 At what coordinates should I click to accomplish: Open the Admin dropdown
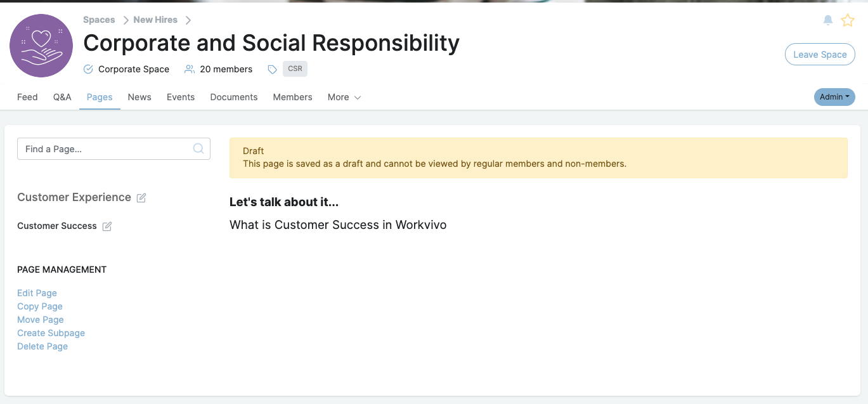pos(834,97)
